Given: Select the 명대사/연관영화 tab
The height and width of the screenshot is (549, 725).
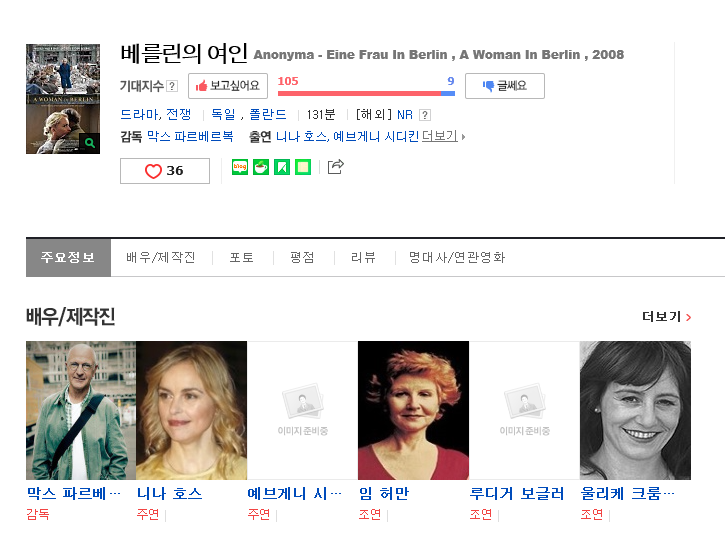Looking at the screenshot, I should [x=456, y=257].
